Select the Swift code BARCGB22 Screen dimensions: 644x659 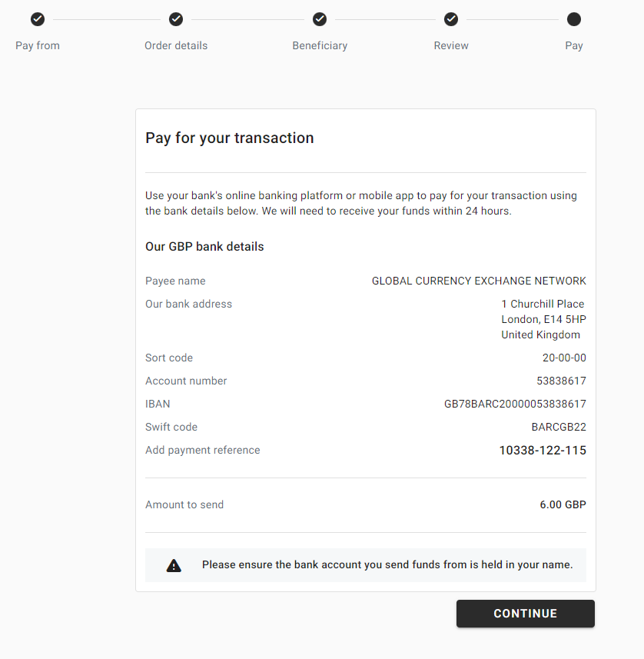pyautogui.click(x=559, y=427)
